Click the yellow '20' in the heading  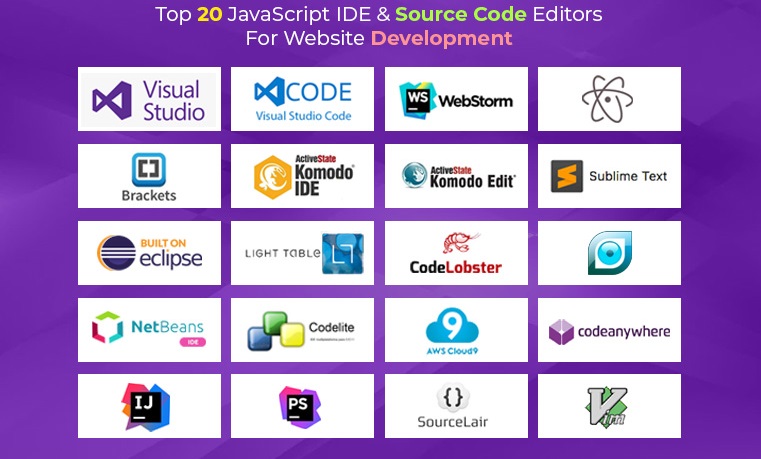210,14
